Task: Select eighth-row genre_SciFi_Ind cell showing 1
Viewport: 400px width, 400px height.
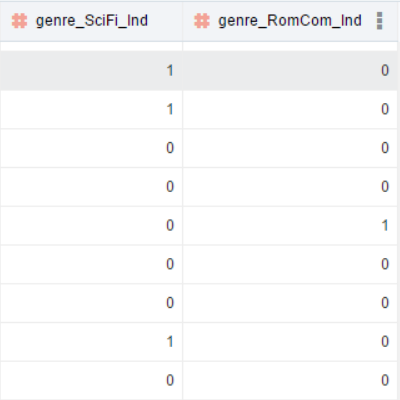Action: coord(91,341)
